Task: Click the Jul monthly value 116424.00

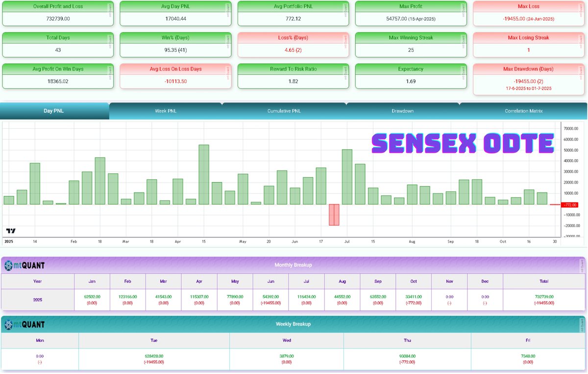Action: tap(307, 297)
